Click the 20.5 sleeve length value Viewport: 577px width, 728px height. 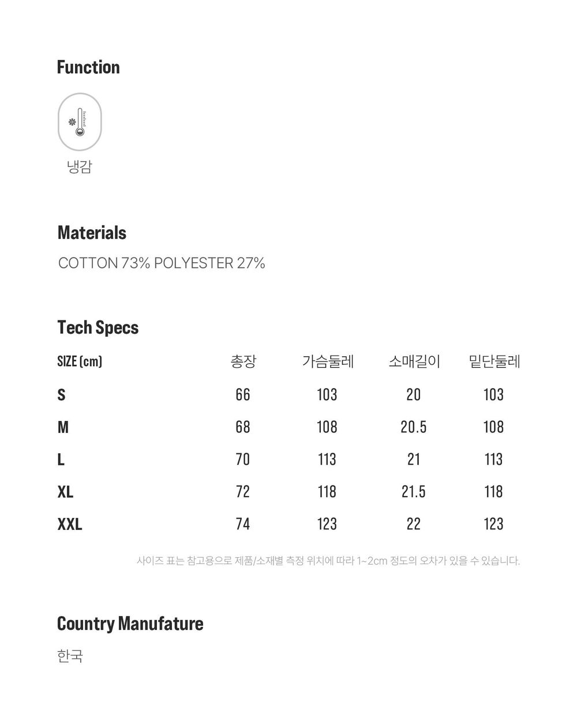pyautogui.click(x=414, y=427)
